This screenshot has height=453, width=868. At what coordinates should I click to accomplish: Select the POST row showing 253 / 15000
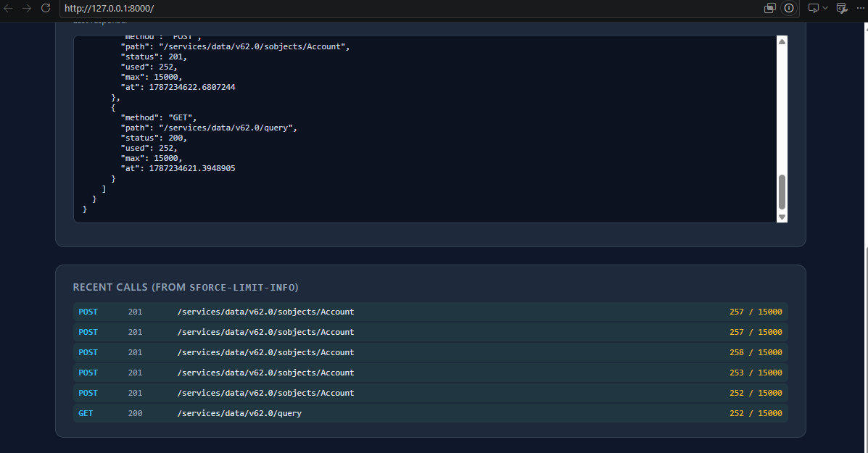point(430,373)
